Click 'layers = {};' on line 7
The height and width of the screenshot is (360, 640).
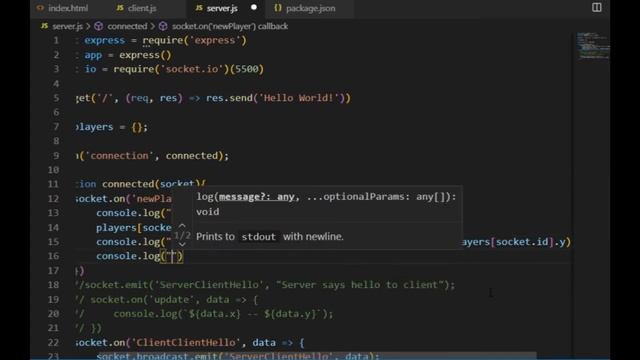pyautogui.click(x=112, y=127)
